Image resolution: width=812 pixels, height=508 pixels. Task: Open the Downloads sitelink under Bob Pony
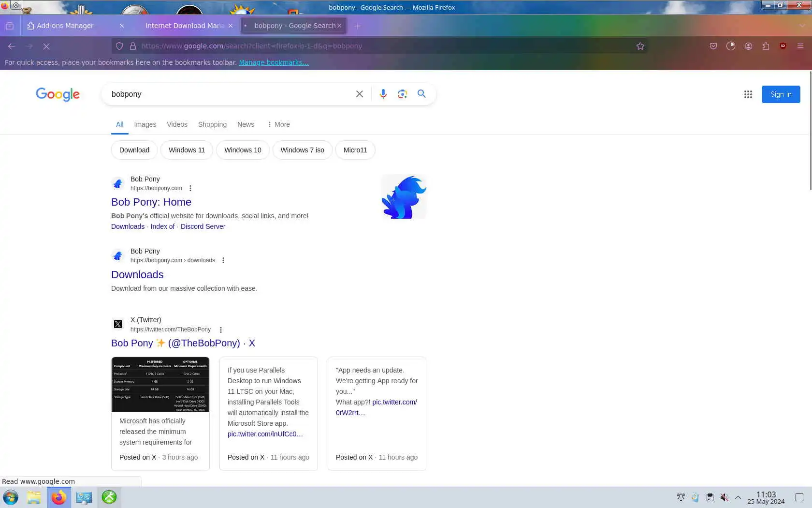coord(128,226)
